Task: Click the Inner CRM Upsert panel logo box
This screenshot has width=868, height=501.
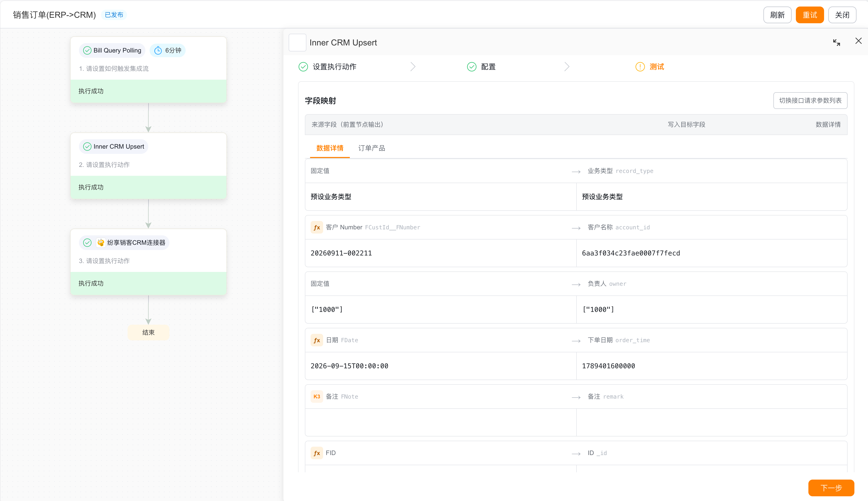Action: [298, 43]
